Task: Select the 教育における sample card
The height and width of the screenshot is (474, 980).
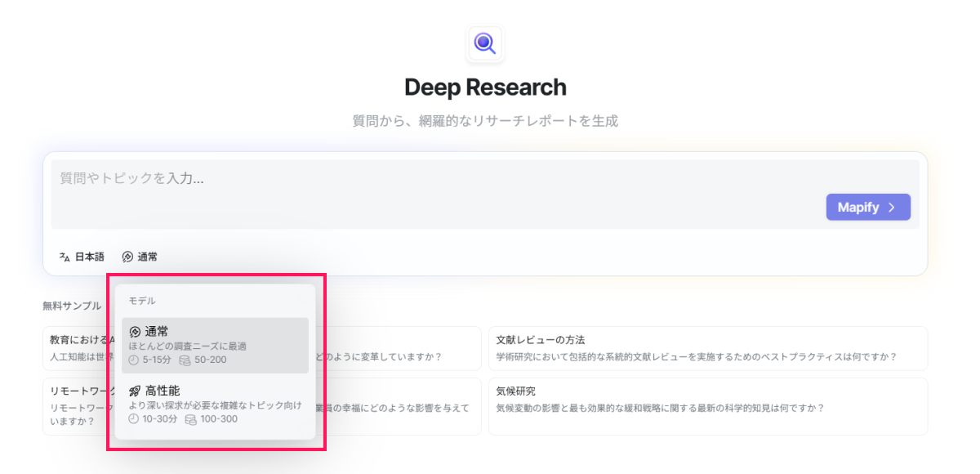Action: click(x=78, y=348)
